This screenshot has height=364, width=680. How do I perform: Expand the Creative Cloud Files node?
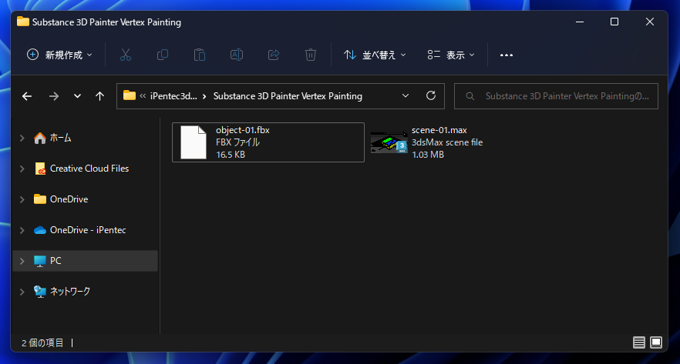pyautogui.click(x=22, y=169)
